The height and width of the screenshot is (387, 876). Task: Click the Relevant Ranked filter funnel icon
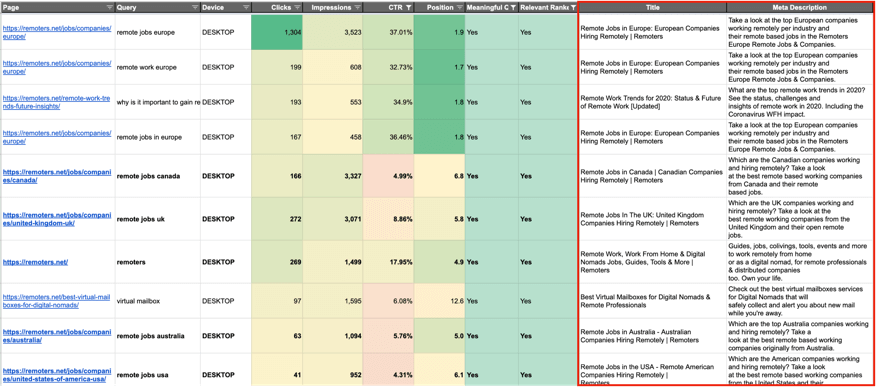pos(573,8)
